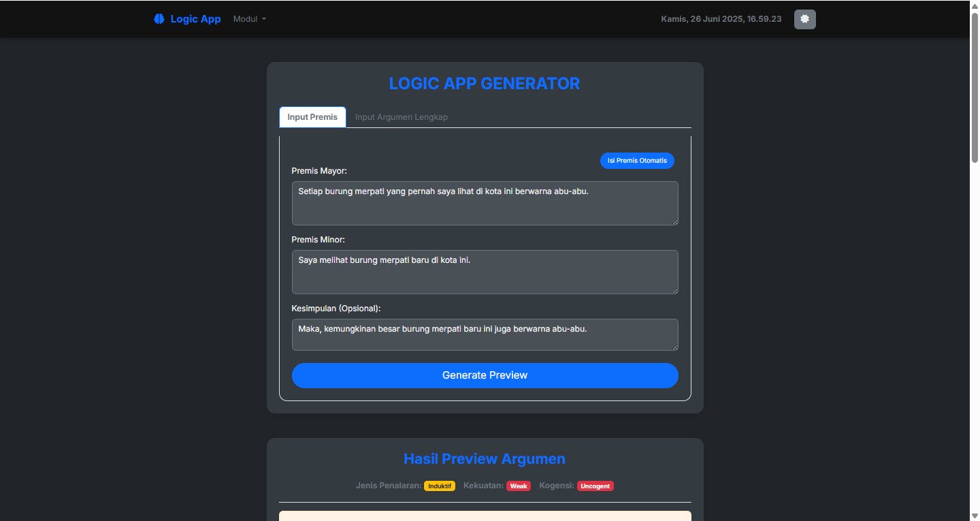Click the Premis Mayor label

tap(319, 171)
